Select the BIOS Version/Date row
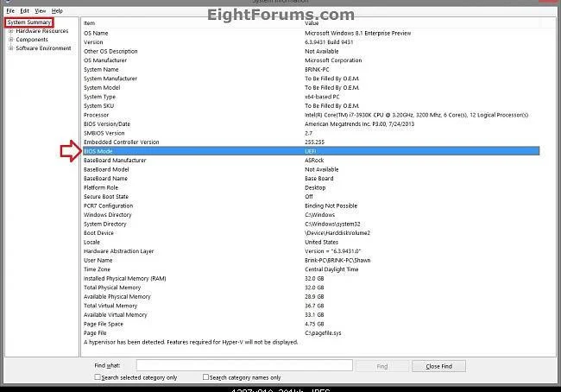This screenshot has height=392, width=561. tap(311, 123)
